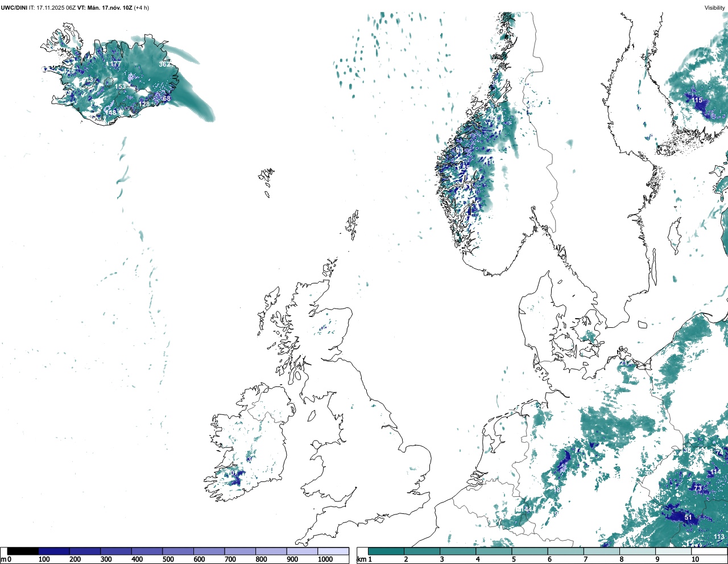The width and height of the screenshot is (728, 564).
Task: Click the dark blue 100–200 m swatch
Action: pos(54,551)
